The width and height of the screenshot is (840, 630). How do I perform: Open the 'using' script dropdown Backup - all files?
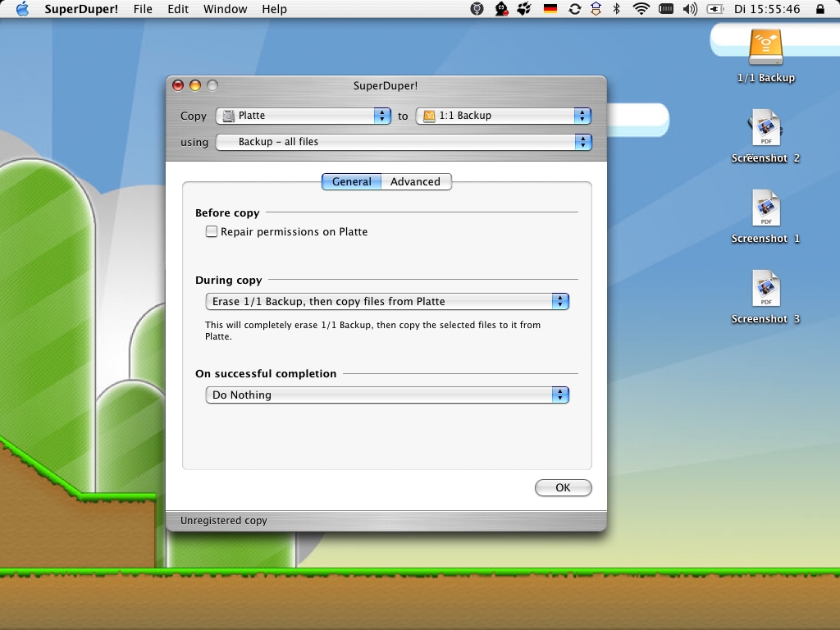(404, 142)
